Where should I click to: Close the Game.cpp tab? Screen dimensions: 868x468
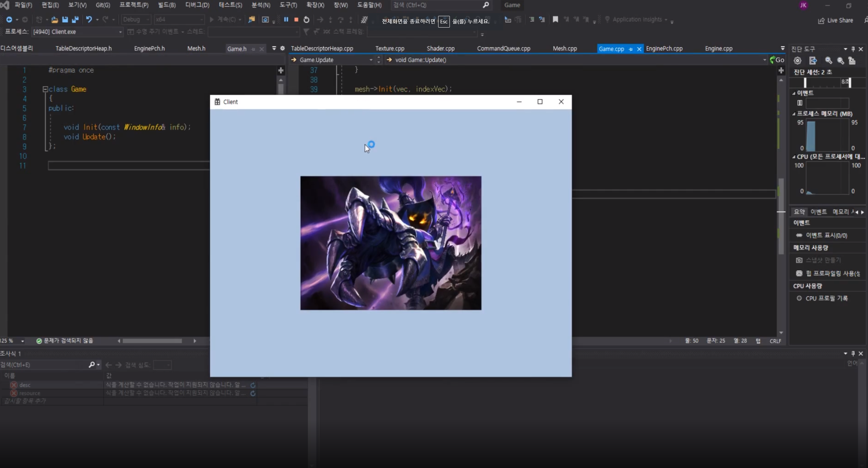(x=639, y=49)
